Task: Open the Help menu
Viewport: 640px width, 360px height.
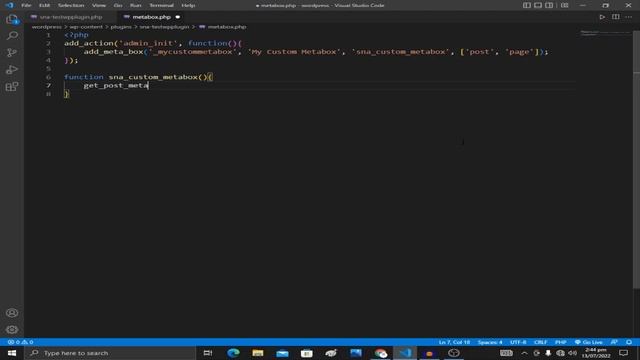Action: coord(188,5)
